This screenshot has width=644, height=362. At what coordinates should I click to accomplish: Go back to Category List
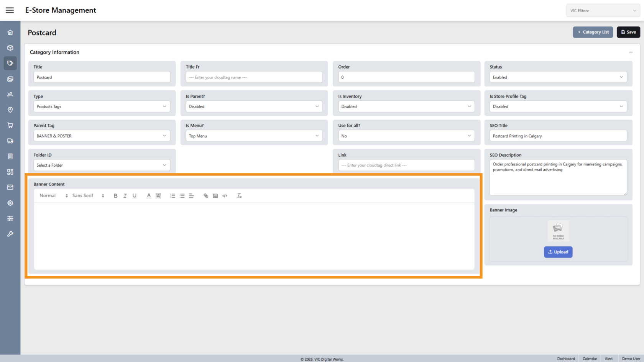(593, 32)
